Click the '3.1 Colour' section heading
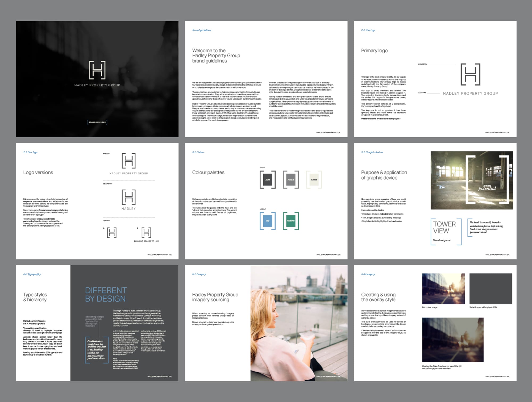The image size is (532, 402). [x=198, y=152]
